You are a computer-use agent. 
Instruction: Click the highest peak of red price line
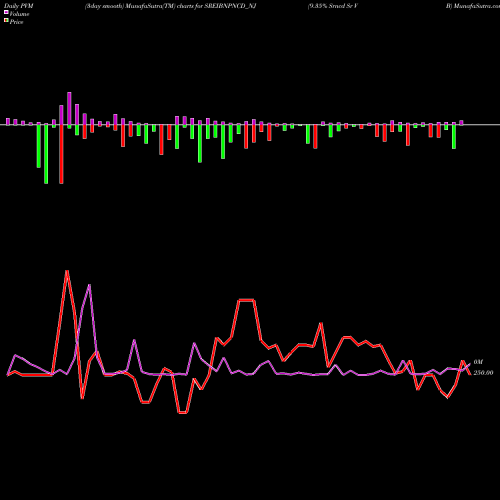[x=67, y=271]
